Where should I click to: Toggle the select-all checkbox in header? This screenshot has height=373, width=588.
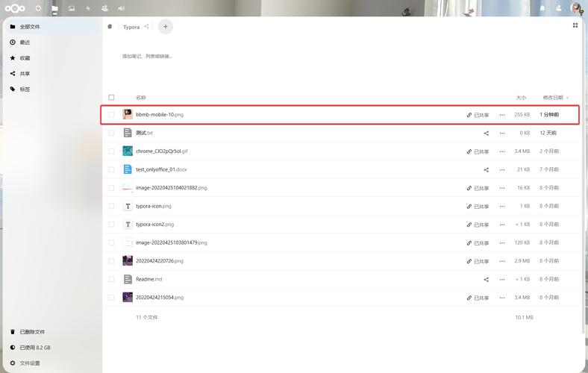coord(111,97)
